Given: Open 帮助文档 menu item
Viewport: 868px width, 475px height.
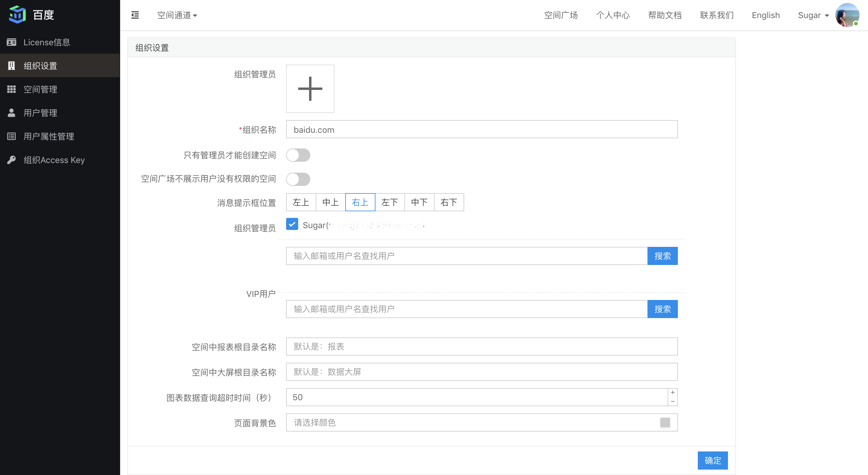Looking at the screenshot, I should tap(666, 15).
